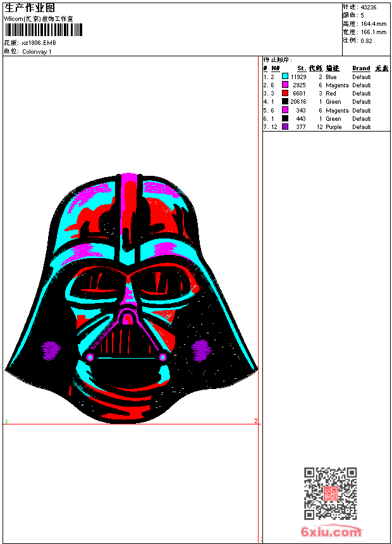Image resolution: width=392 pixels, height=544 pixels.
Task: Click the barcode under the studio name
Action: [44, 30]
